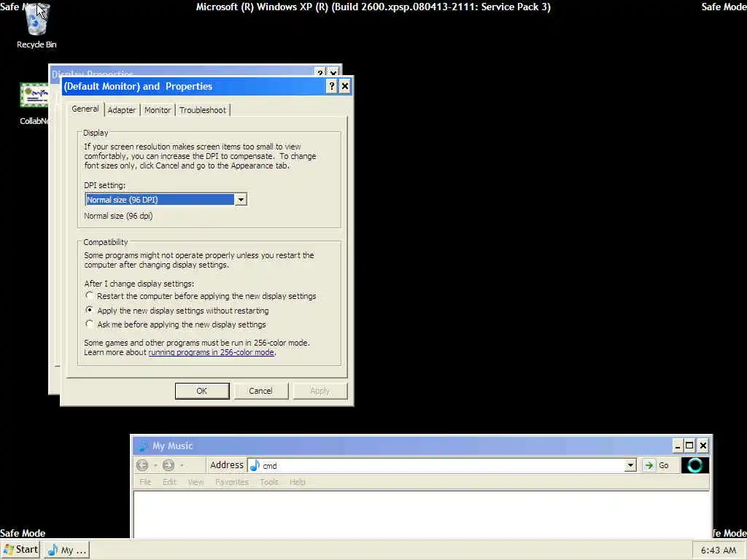Expand the Address bar dropdown arrow
Image resolution: width=747 pixels, height=560 pixels.
coord(630,465)
